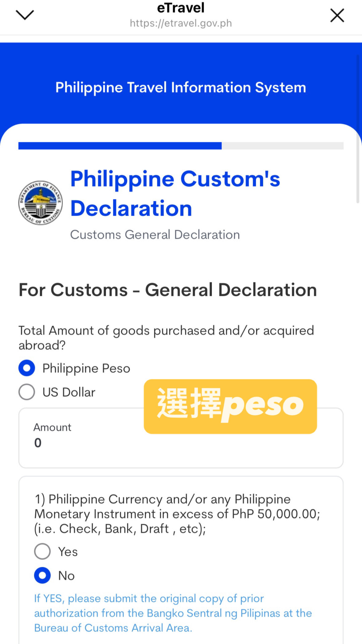The width and height of the screenshot is (362, 644).
Task: Click the Bureau of Customs seal logo
Action: (41, 203)
